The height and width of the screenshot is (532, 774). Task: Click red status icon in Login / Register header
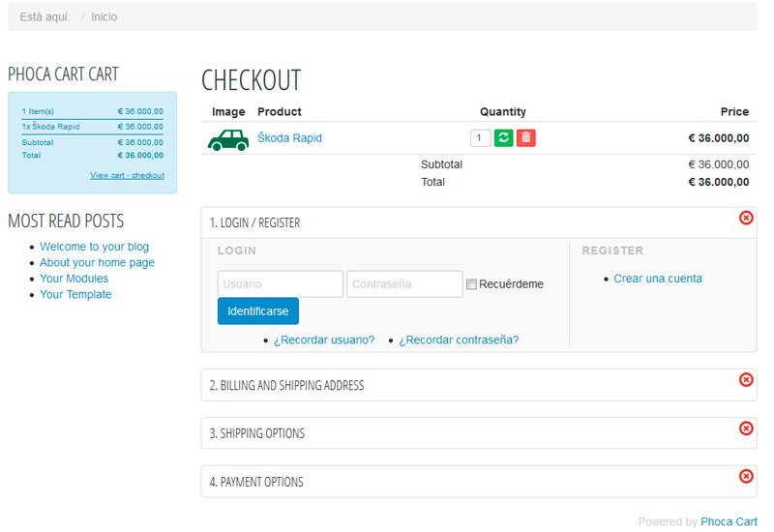pos(746,218)
